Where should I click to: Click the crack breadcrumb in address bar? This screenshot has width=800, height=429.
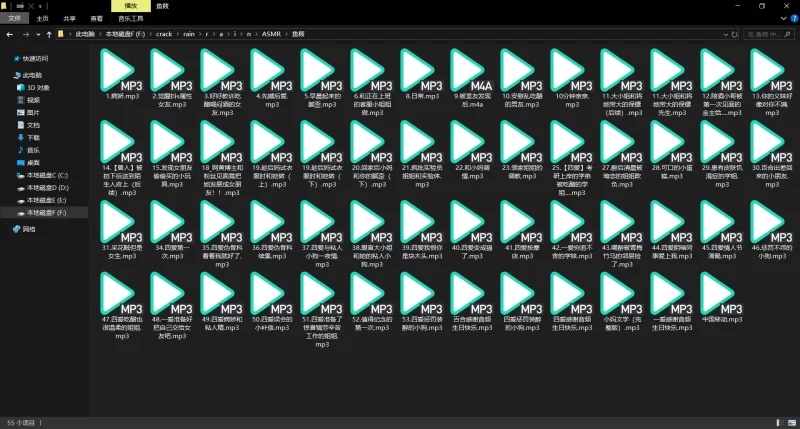[x=164, y=34]
